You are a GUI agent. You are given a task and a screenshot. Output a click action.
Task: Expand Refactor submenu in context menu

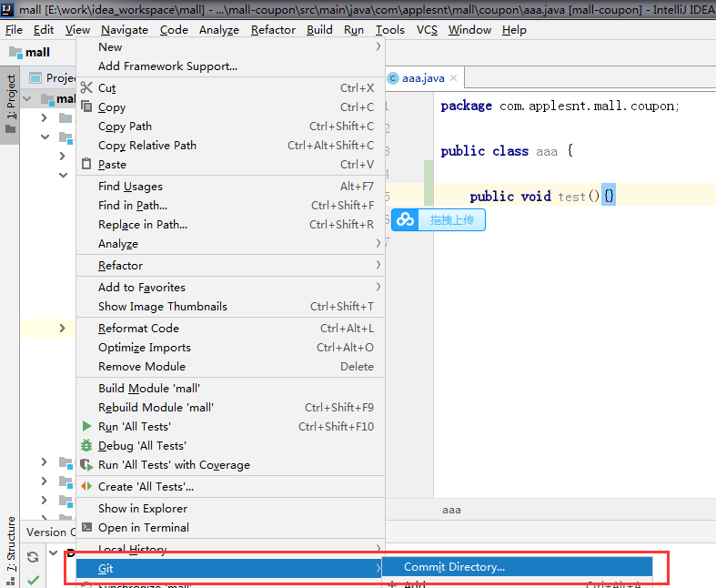[230, 266]
